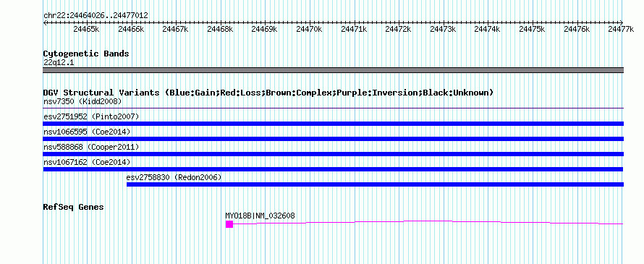The image size is (644, 264).
Task: Click the right arrowhead of the ruler
Action: point(622,22)
